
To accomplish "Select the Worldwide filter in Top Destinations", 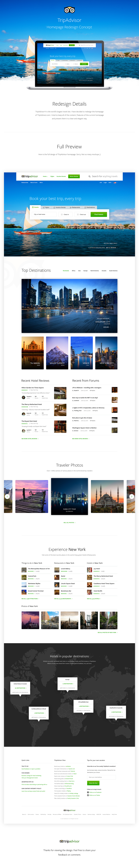I will pyautogui.click(x=66, y=271).
